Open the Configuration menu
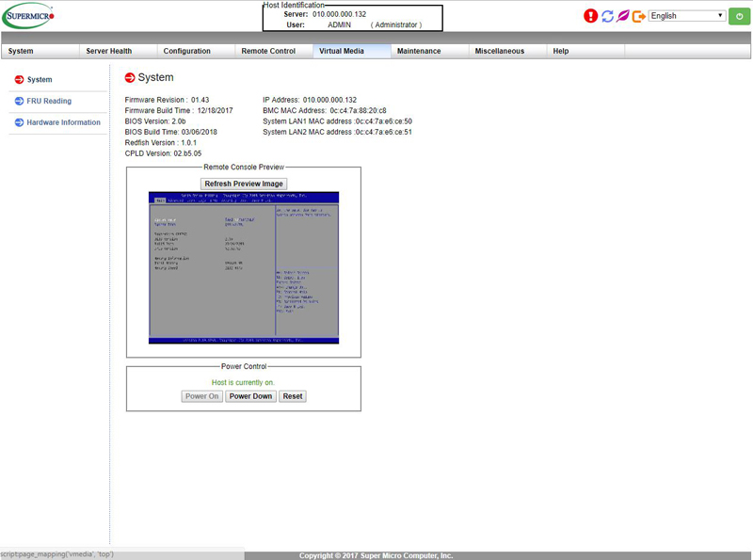The width and height of the screenshot is (753, 560). click(196, 51)
